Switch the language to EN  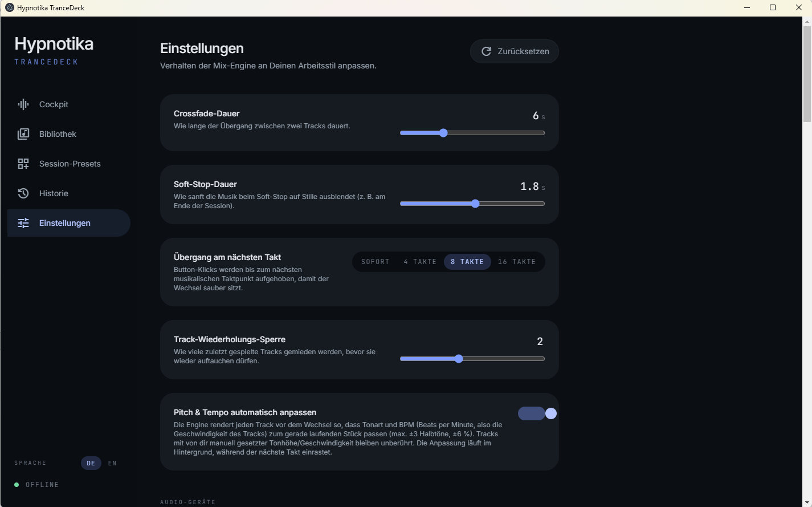(112, 463)
